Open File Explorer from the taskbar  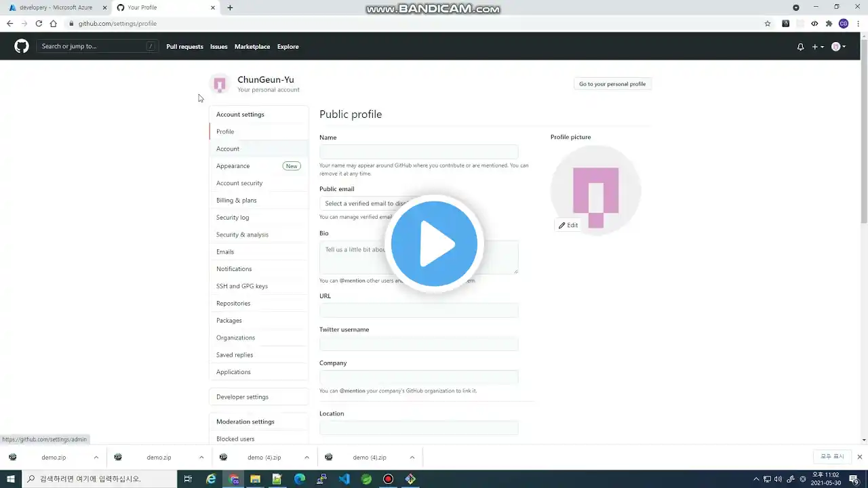[255, 479]
